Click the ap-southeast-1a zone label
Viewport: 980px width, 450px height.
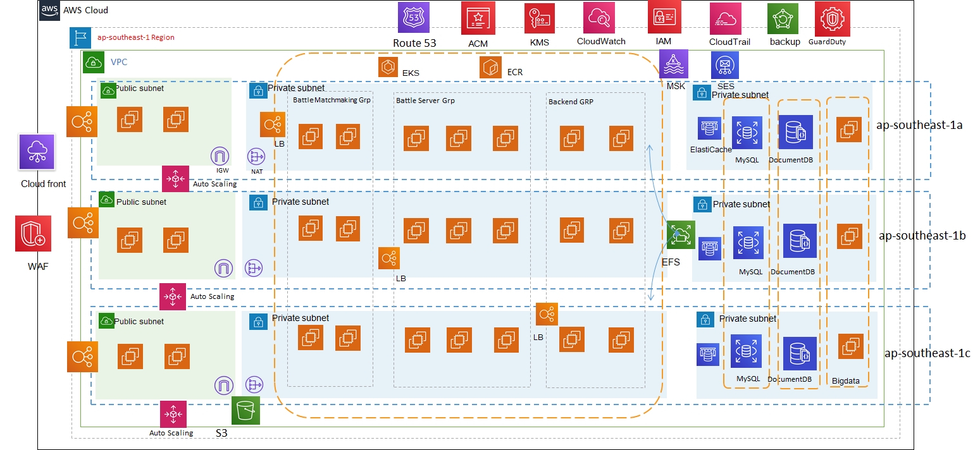pos(919,125)
